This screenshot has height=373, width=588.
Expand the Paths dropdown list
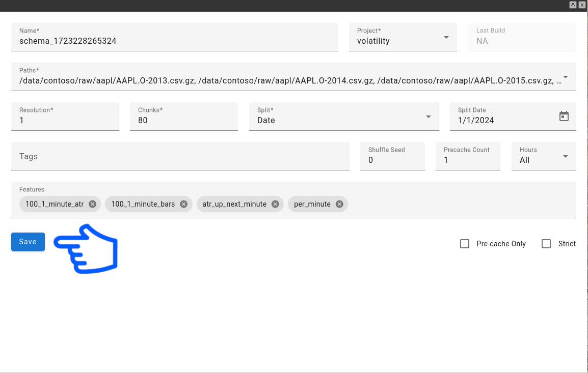point(565,77)
